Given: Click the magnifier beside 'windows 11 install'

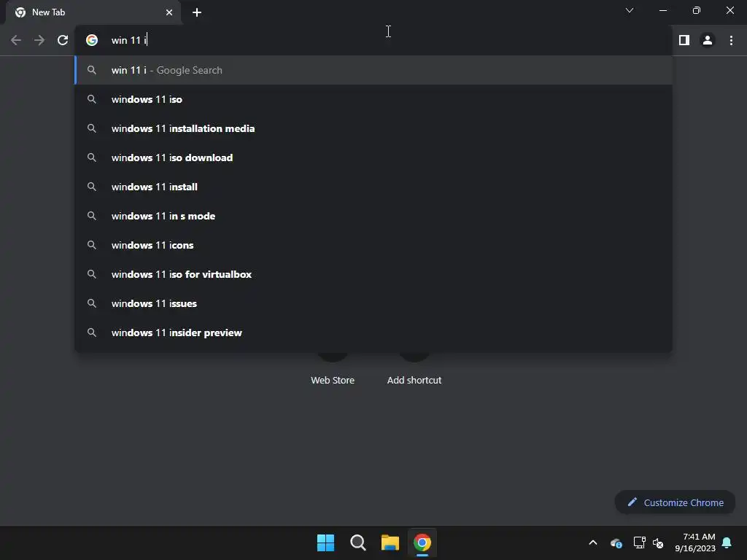Looking at the screenshot, I should (92, 187).
